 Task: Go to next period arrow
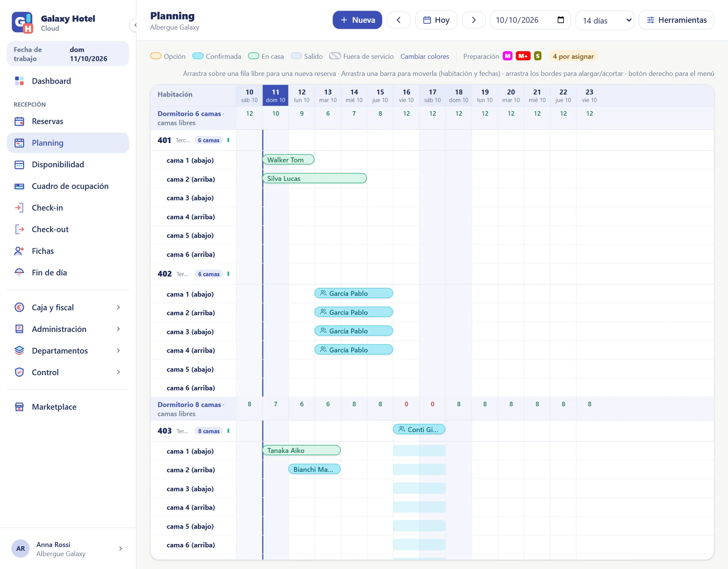[x=474, y=20]
